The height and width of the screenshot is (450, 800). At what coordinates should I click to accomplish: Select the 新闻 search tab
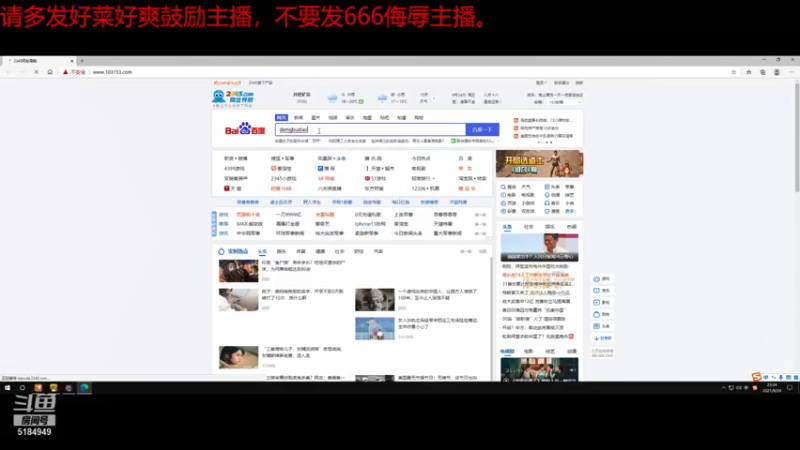[x=298, y=117]
